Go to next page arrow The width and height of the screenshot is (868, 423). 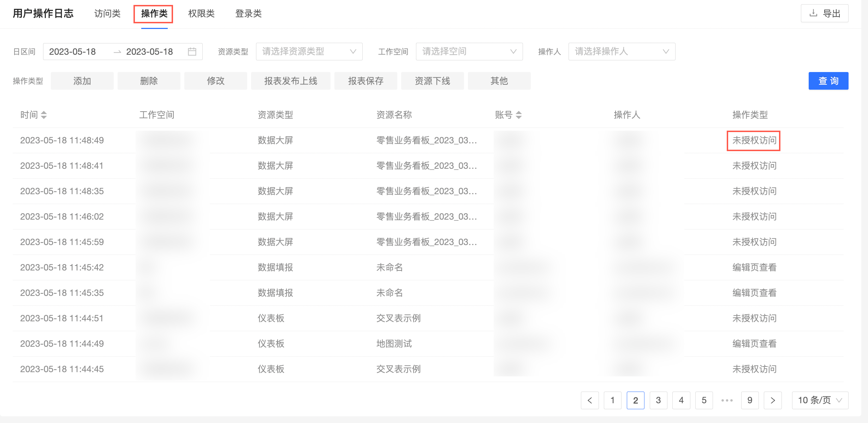tap(773, 400)
